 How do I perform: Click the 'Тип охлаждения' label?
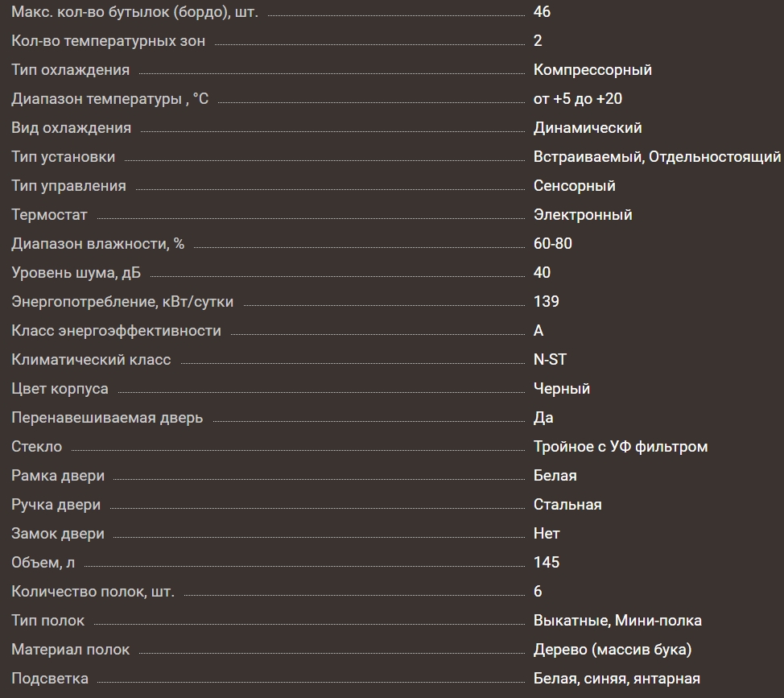tap(70, 70)
